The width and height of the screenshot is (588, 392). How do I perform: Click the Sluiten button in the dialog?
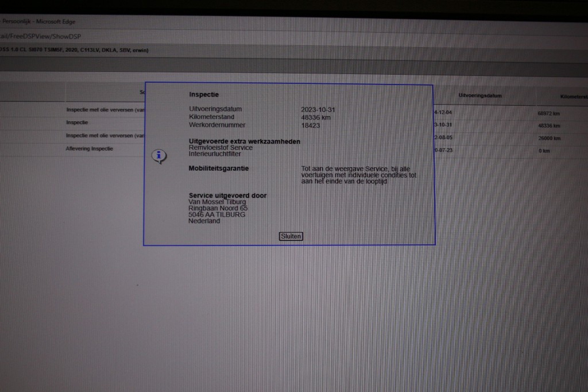click(x=291, y=236)
